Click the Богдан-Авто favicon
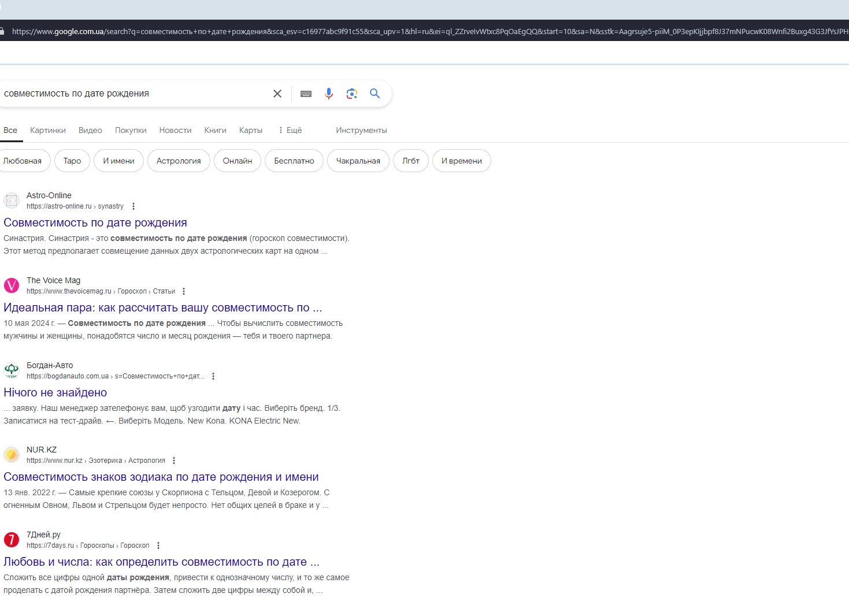 [x=12, y=370]
